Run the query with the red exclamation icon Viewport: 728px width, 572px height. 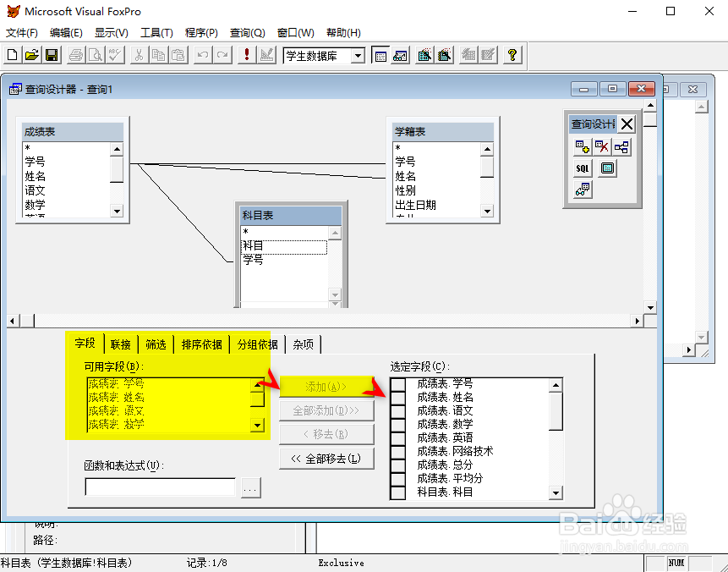tap(247, 55)
